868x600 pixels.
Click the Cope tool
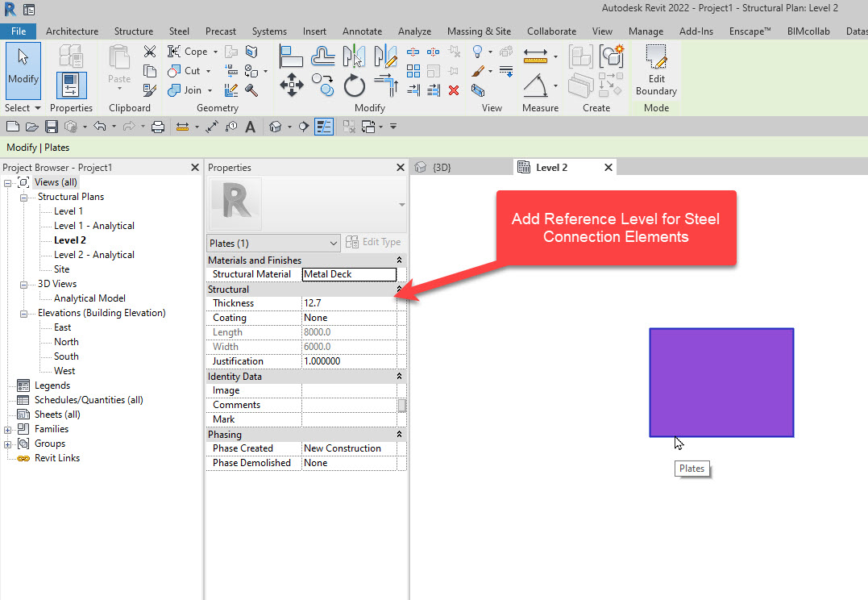[x=189, y=52]
